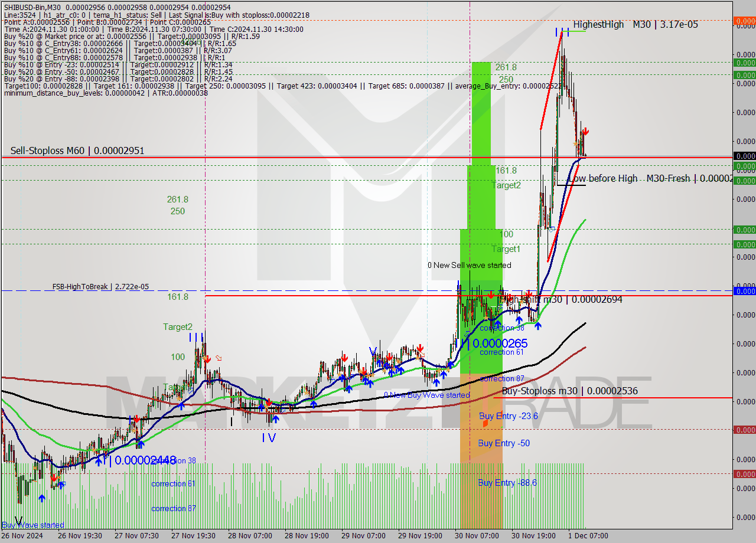The image size is (756, 543).
Task: Click the black current-price tag on the price axis
Action: tap(744, 156)
